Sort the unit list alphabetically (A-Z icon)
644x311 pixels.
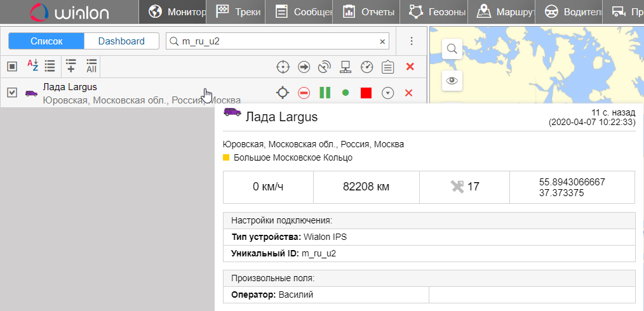[32, 65]
